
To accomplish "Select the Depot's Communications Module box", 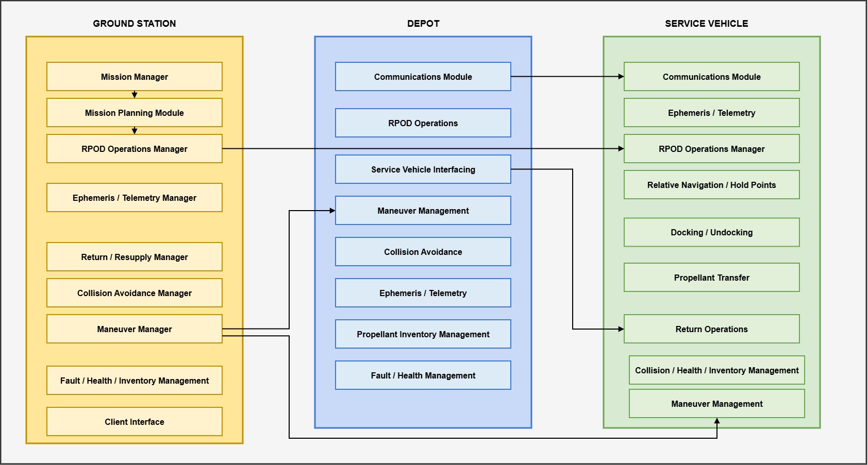I will point(423,77).
